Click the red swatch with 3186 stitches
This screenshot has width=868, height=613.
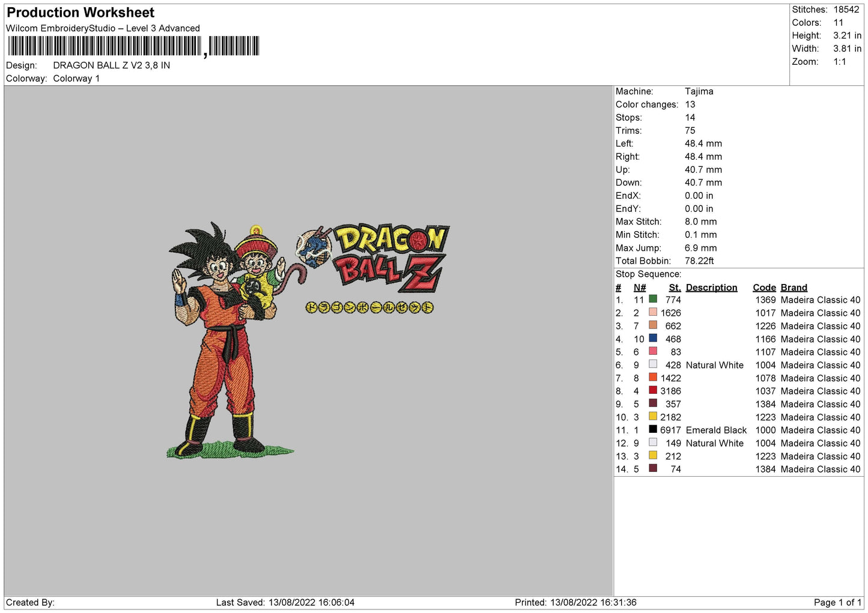click(x=653, y=390)
